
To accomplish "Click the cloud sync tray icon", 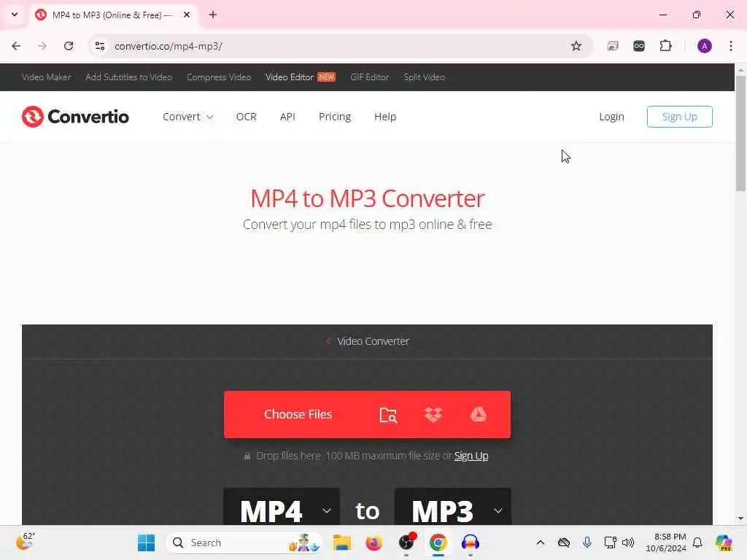I will (564, 542).
